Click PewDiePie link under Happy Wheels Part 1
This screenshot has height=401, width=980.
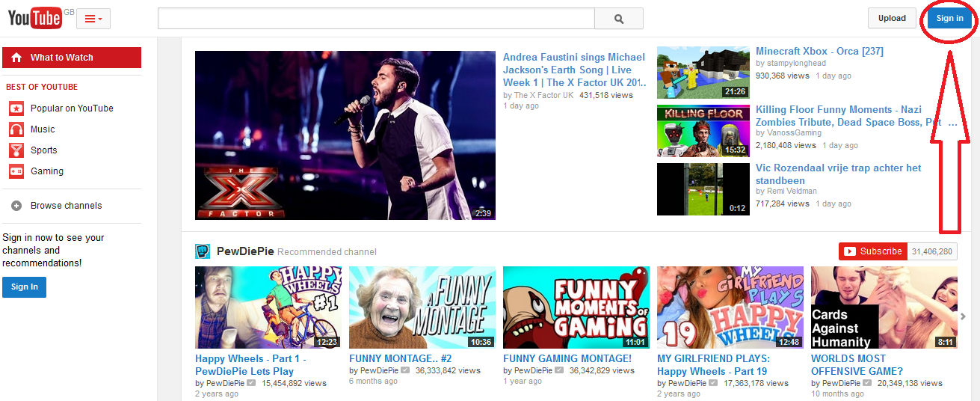coord(225,383)
